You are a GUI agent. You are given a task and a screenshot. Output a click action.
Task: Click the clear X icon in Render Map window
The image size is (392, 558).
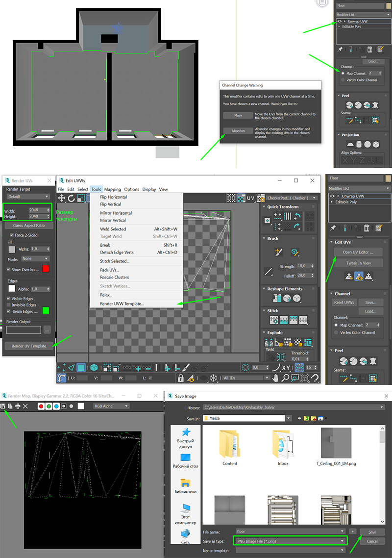click(25, 406)
